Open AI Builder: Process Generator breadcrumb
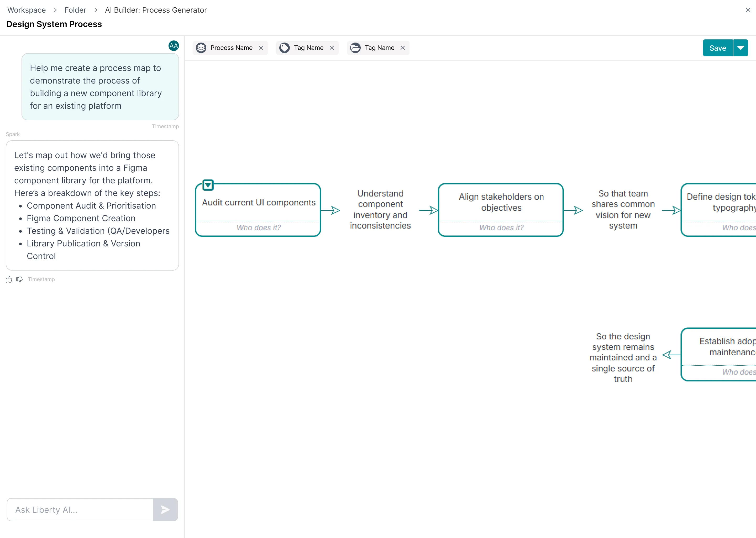 click(x=156, y=10)
